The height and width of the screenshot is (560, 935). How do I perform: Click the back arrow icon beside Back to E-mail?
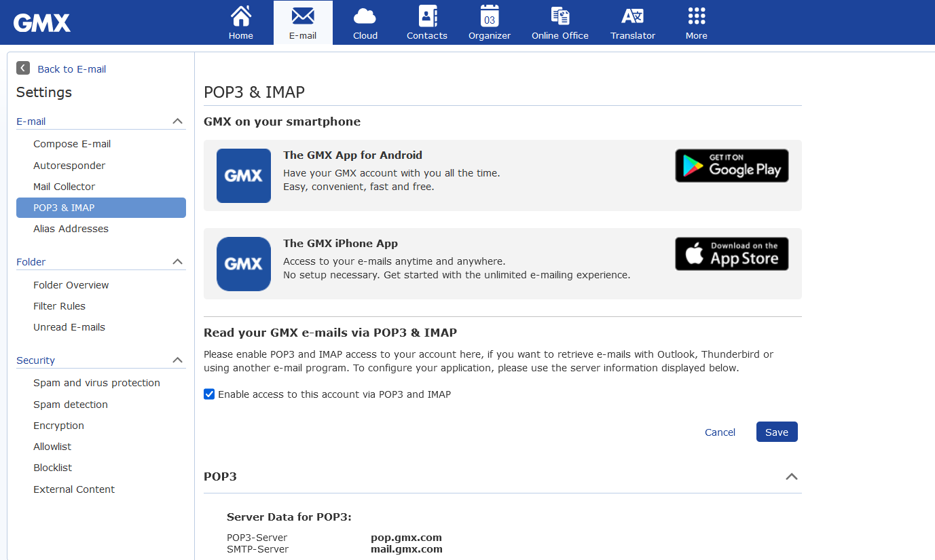click(23, 68)
